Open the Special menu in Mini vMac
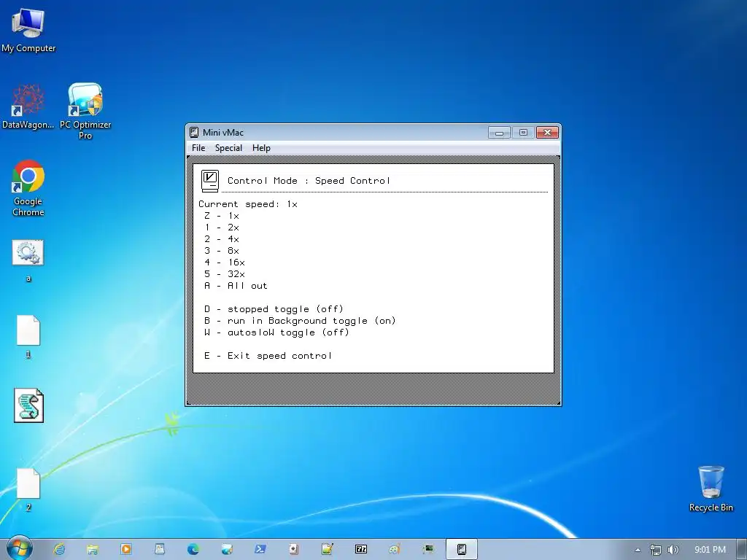This screenshot has width=747, height=560. tap(228, 148)
